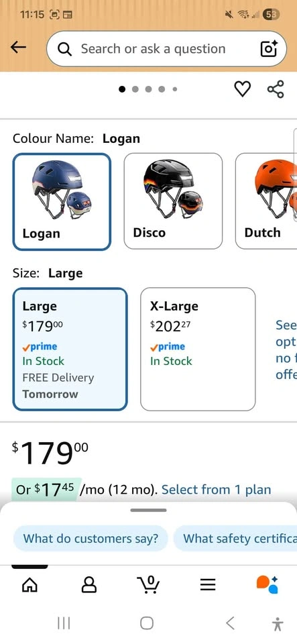Select Large size option
The height and width of the screenshot is (644, 297).
(x=70, y=349)
